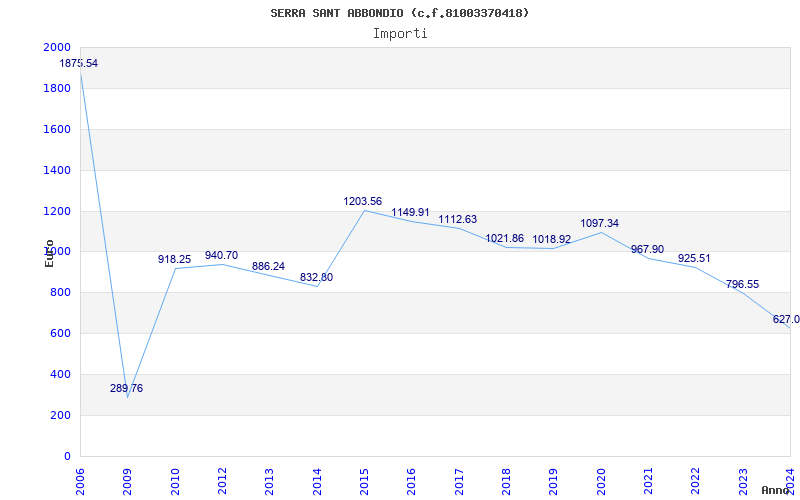Select the 886.24 value label
Image resolution: width=800 pixels, height=500 pixels.
tap(268, 266)
